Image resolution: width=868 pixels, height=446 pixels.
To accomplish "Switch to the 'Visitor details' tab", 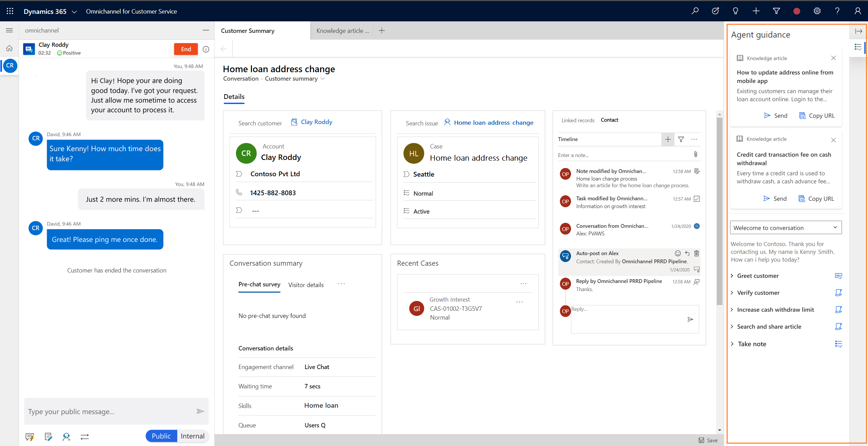I will pos(306,284).
